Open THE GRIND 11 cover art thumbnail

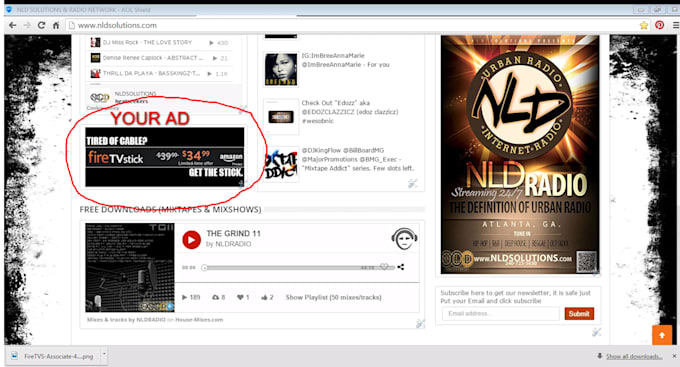[x=130, y=268]
